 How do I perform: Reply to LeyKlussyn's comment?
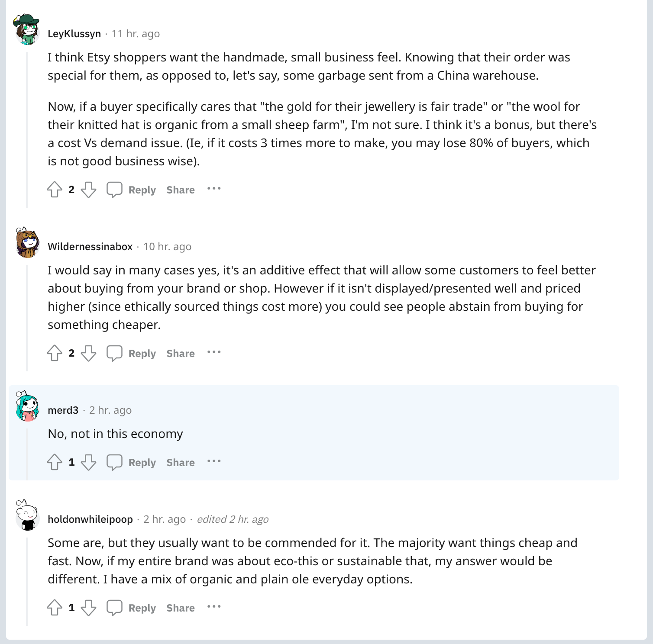coord(142,190)
